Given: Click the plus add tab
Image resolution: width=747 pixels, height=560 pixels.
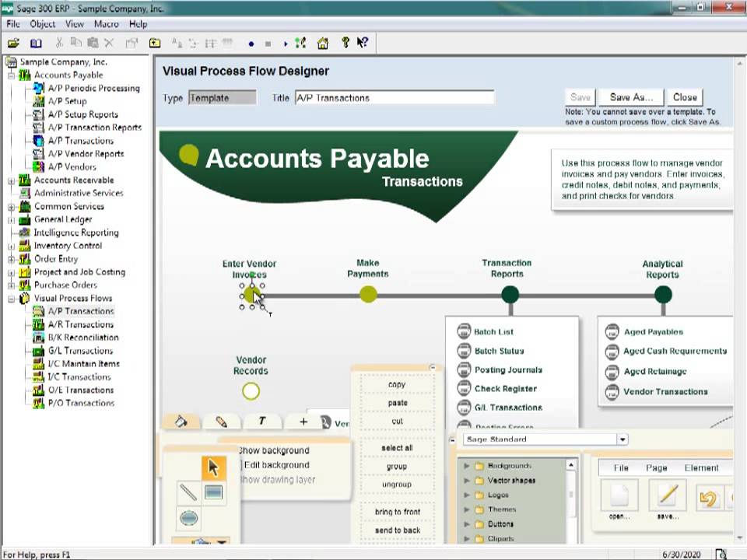Looking at the screenshot, I should [x=303, y=421].
